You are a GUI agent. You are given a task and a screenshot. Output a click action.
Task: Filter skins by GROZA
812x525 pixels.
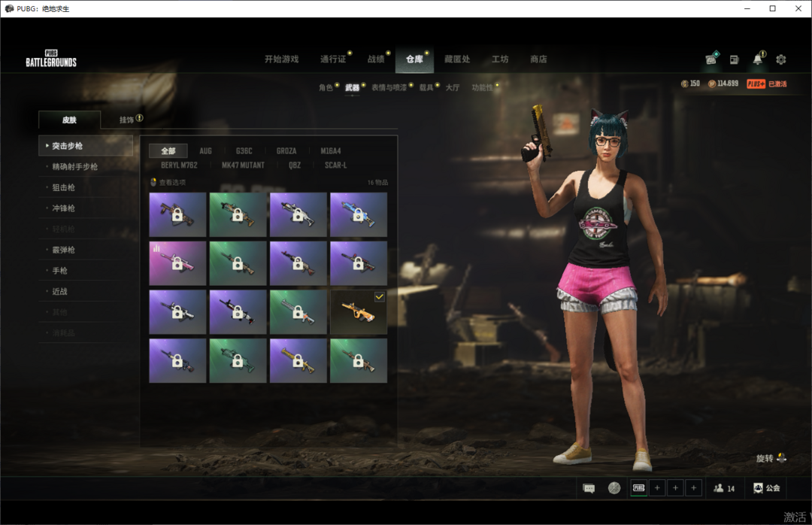[286, 151]
